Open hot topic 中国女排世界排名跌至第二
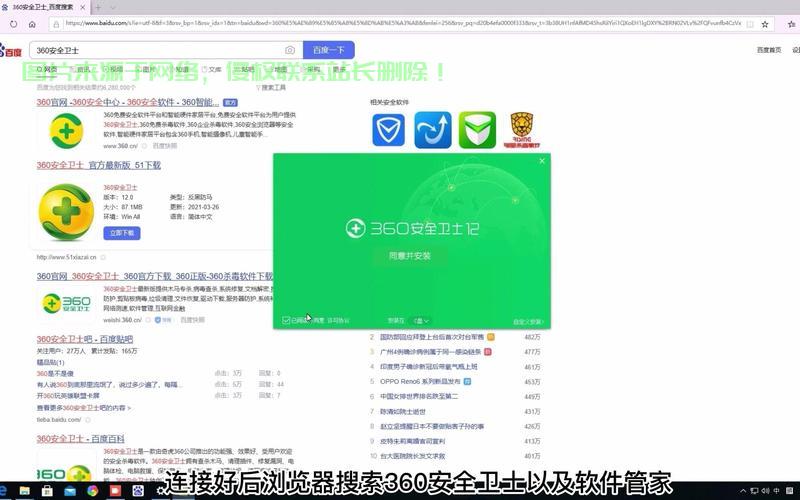Screen dimensions: 800x500 coord(419,396)
